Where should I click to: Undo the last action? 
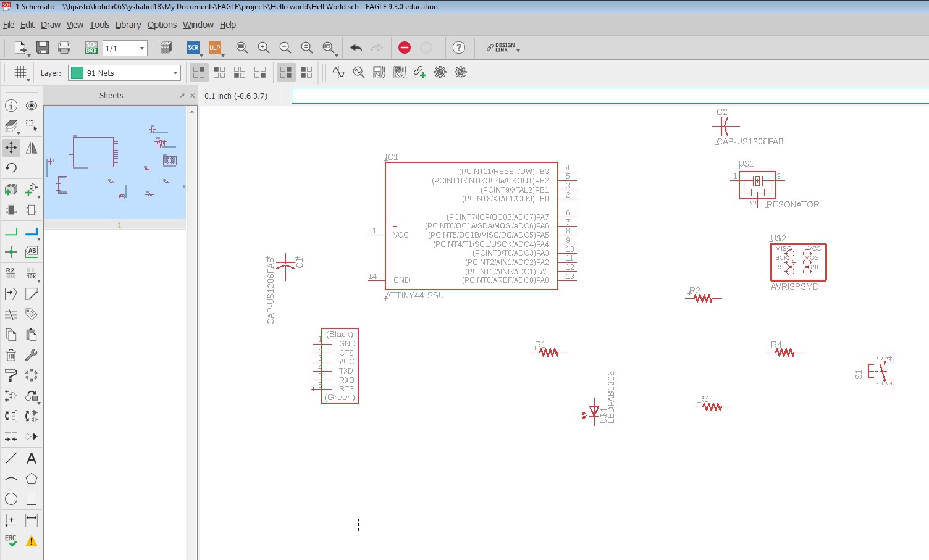pos(356,48)
